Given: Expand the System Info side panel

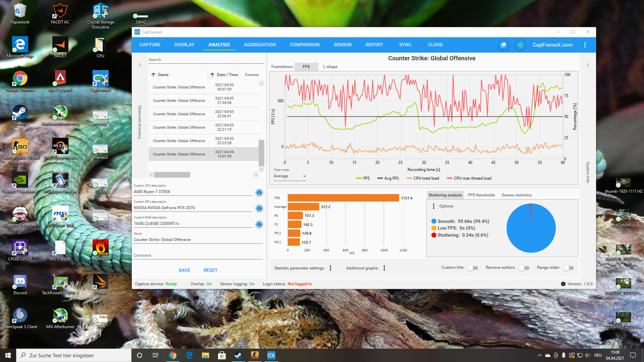Looking at the screenshot, I should point(588,65).
